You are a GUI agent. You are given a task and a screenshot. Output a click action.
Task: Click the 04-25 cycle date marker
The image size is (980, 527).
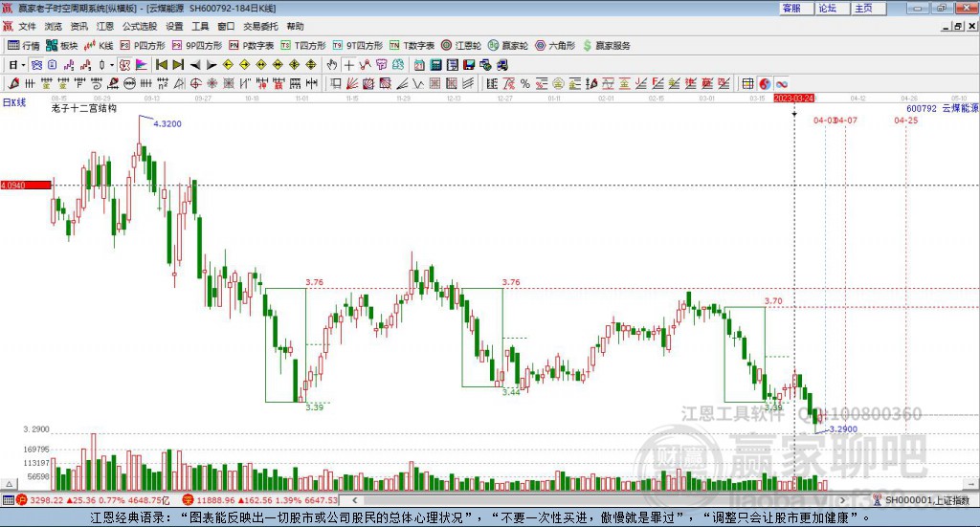pyautogui.click(x=905, y=120)
